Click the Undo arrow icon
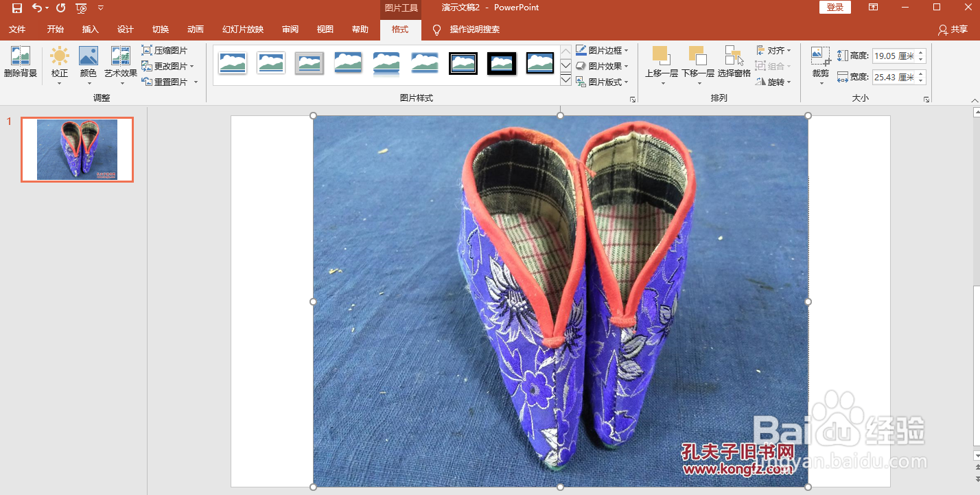The image size is (980, 495). coord(37,8)
